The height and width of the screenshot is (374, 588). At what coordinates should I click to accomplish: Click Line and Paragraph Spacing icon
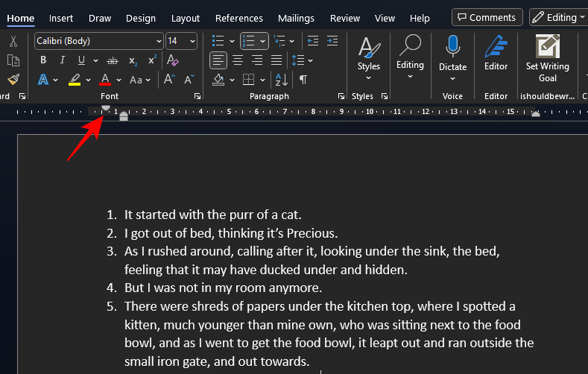point(298,60)
